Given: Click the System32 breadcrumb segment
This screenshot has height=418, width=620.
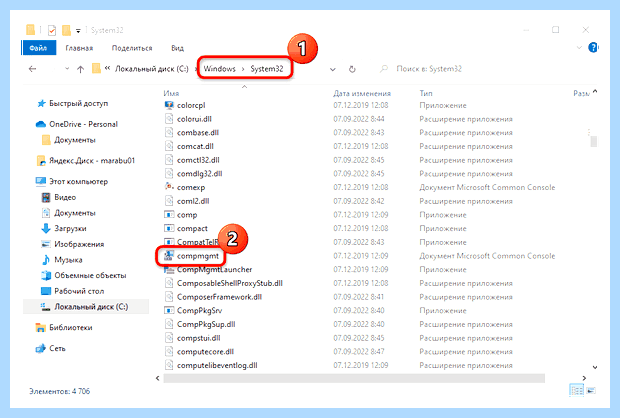Looking at the screenshot, I should [267, 69].
